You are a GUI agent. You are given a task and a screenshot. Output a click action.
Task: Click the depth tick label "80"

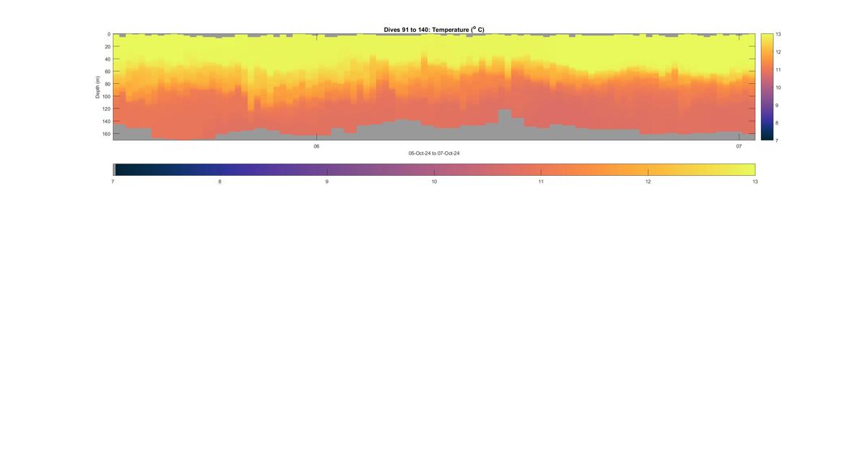coord(107,84)
